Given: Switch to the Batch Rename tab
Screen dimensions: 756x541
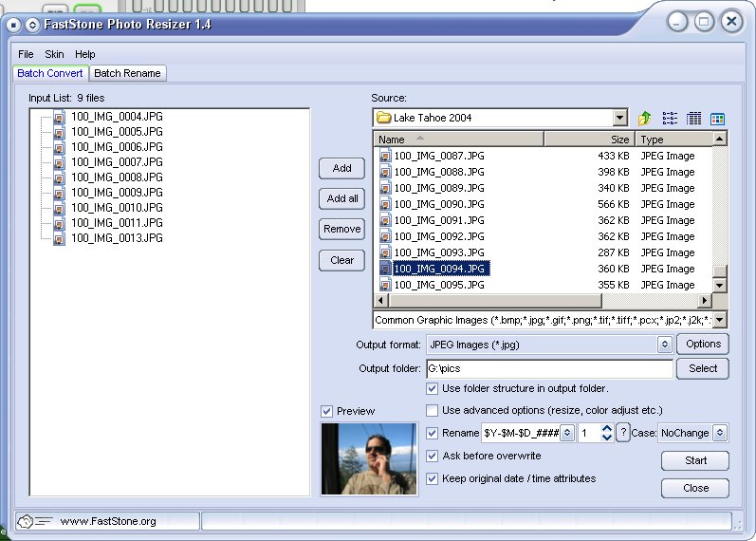Looking at the screenshot, I should [x=127, y=73].
